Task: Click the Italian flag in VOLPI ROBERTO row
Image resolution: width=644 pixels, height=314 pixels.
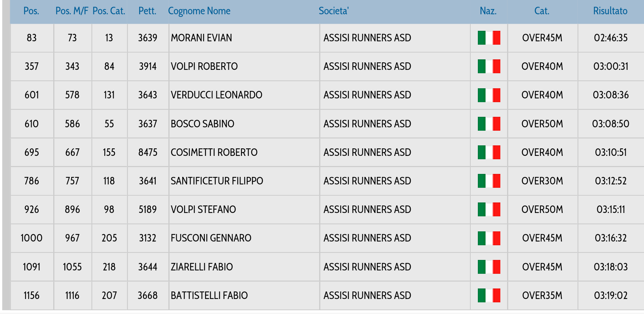Action: [489, 66]
